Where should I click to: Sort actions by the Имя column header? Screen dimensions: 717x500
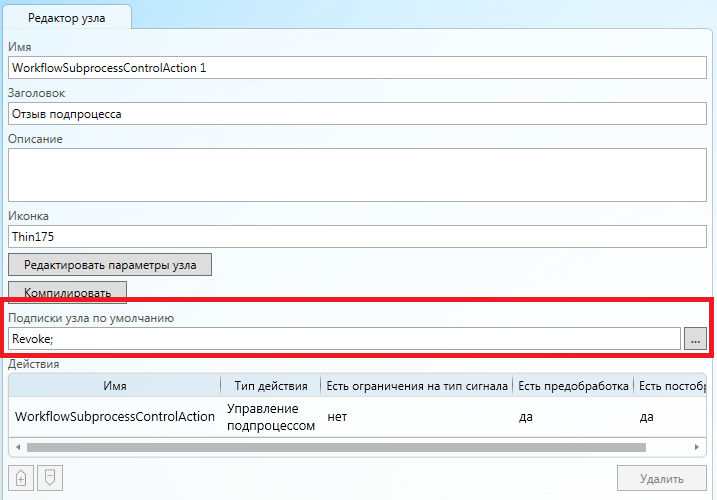point(114,386)
